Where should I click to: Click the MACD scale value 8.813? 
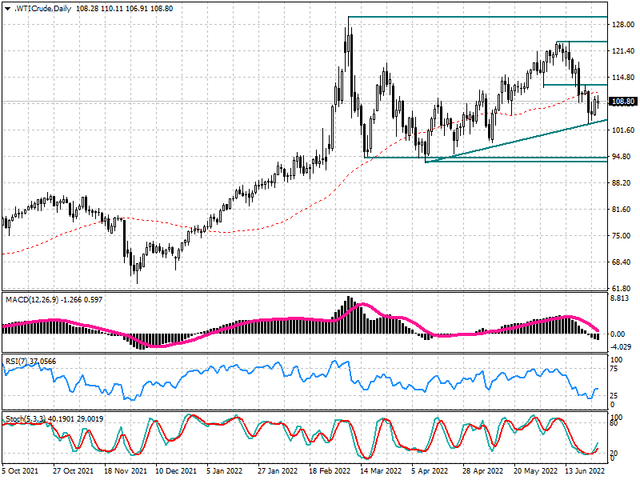pyautogui.click(x=623, y=298)
